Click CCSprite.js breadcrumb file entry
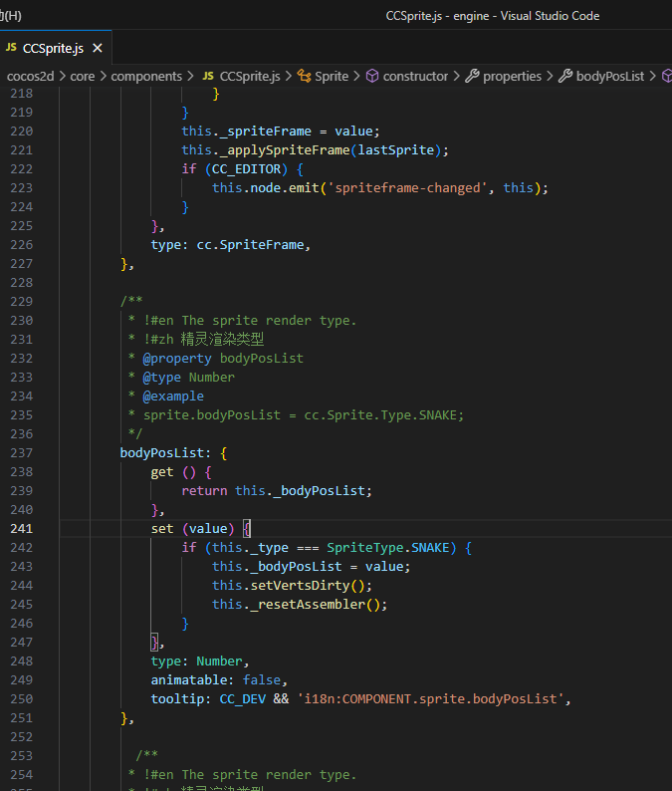Screen dimensions: 672x791 tap(250, 76)
